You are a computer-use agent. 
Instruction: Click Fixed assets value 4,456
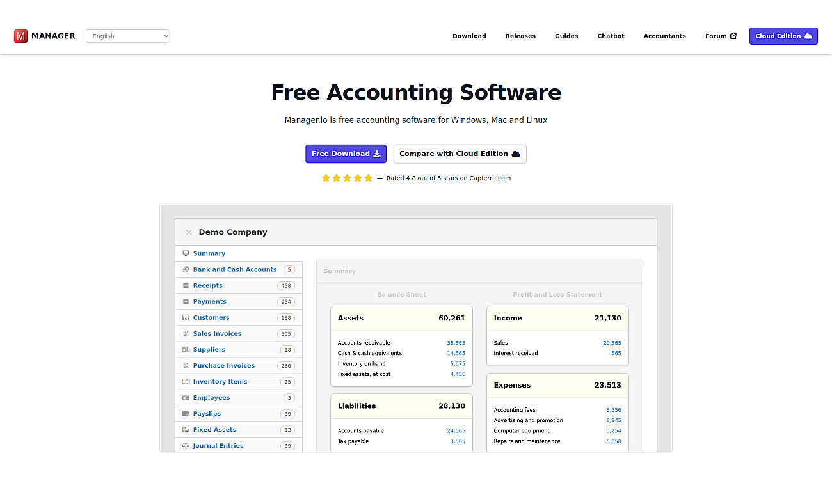458,374
